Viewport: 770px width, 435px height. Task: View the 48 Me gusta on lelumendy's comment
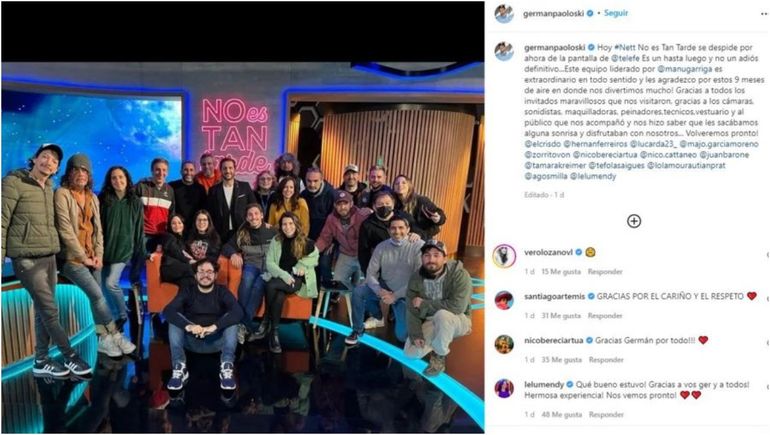[x=561, y=415]
